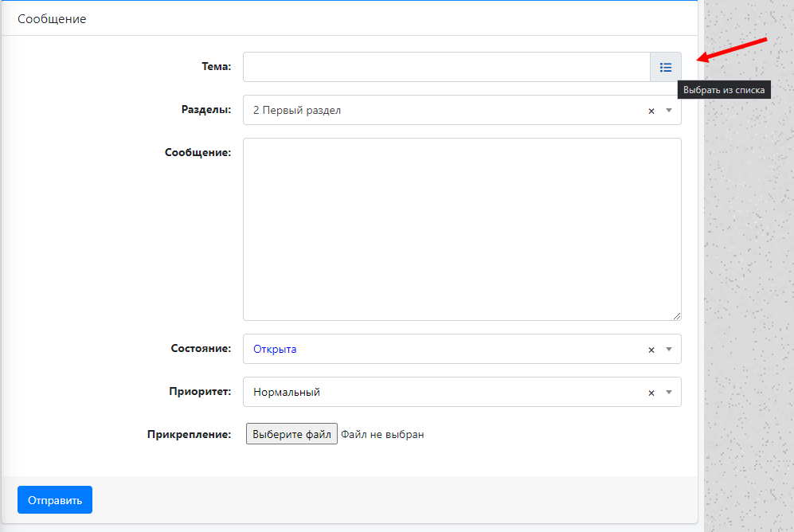Focus the Тема text input
Viewport: 794px width, 532px height.
(446, 68)
